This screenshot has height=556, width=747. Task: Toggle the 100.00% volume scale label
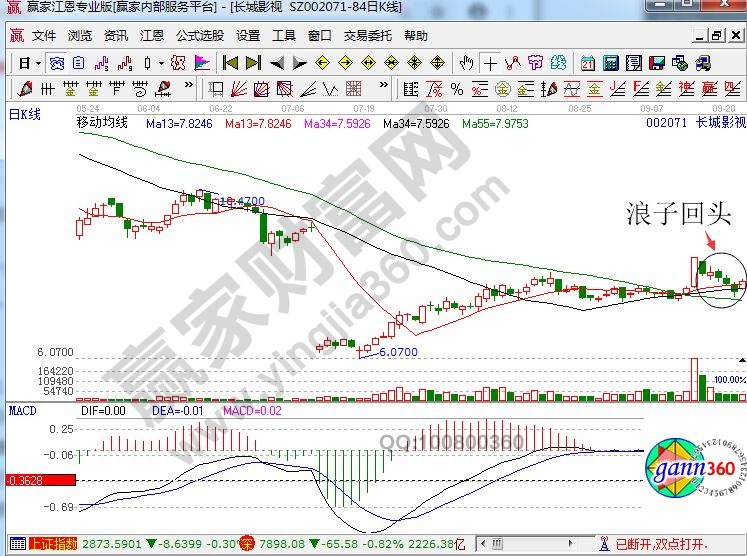click(x=727, y=380)
